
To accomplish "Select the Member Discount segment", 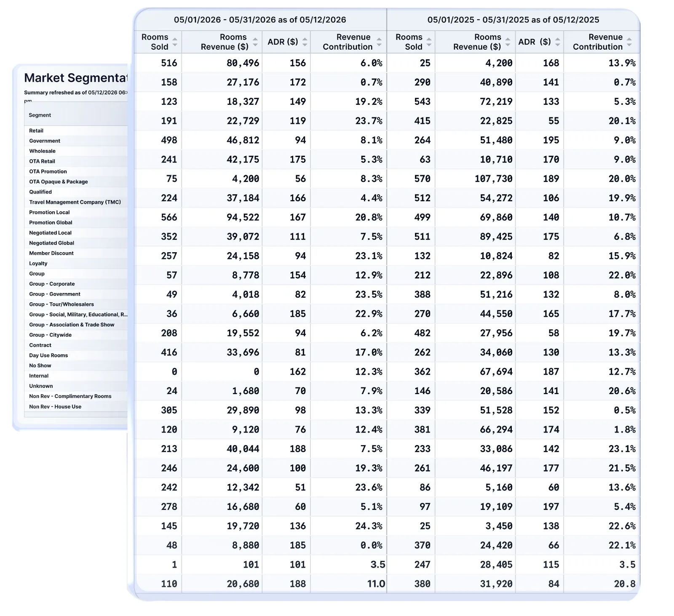I will point(76,253).
